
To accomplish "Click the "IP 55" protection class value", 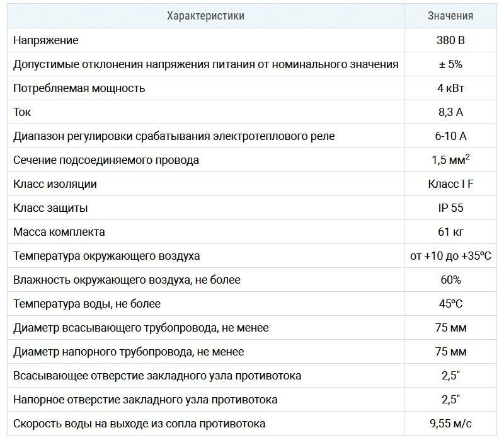I will 450,208.
